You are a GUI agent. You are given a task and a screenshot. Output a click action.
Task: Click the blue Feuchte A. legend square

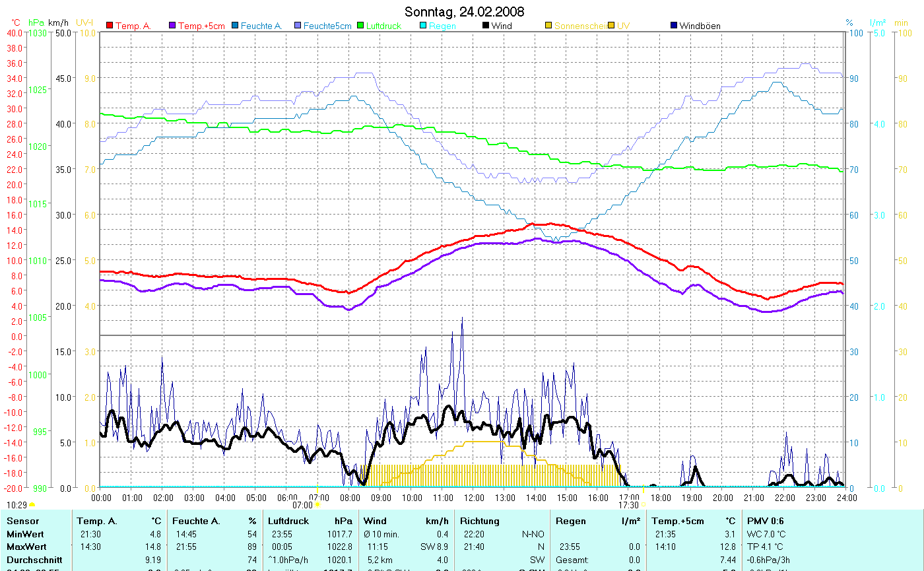tap(235, 26)
